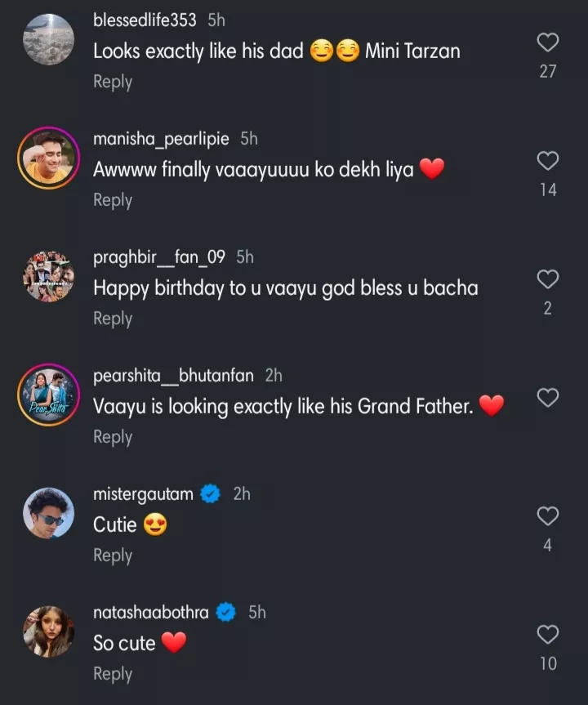Visit praghbir__fan_09 username link
Viewport: 588px width, 705px height.
click(x=159, y=257)
